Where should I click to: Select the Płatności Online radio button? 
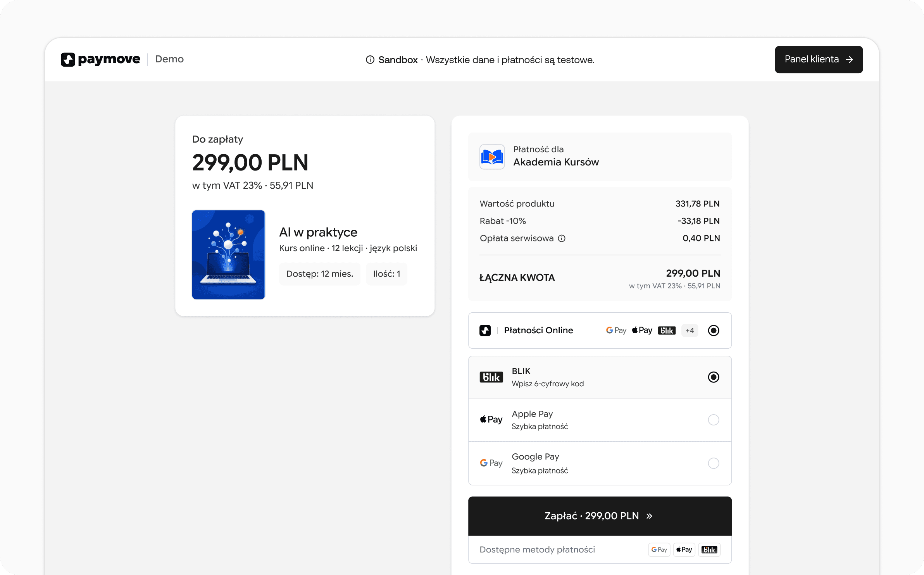[714, 331]
